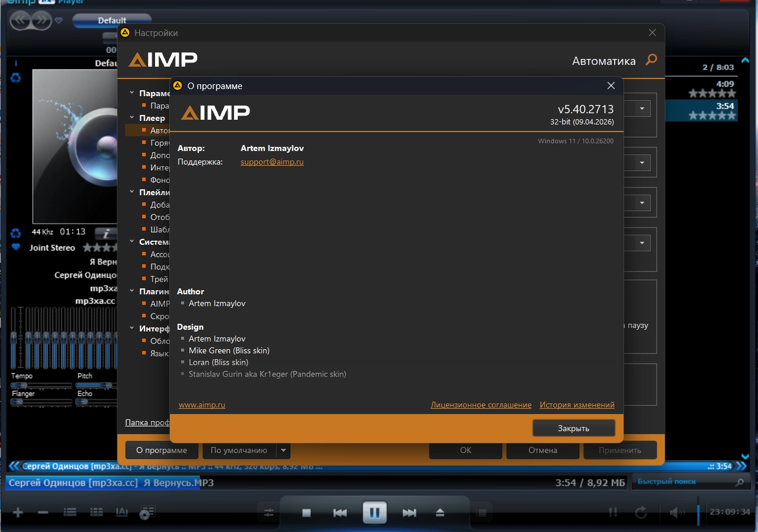Select the highlighted 3:54 playlist track
758x532 pixels.
(701, 111)
